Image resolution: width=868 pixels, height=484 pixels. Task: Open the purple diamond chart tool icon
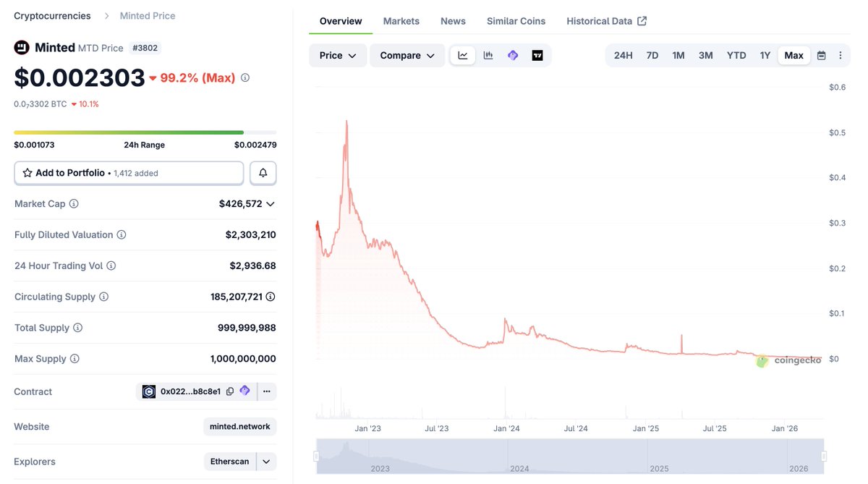click(x=513, y=56)
